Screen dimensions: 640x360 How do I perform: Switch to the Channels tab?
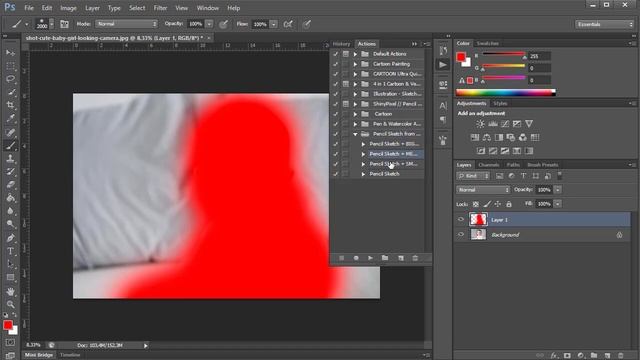[489, 165]
